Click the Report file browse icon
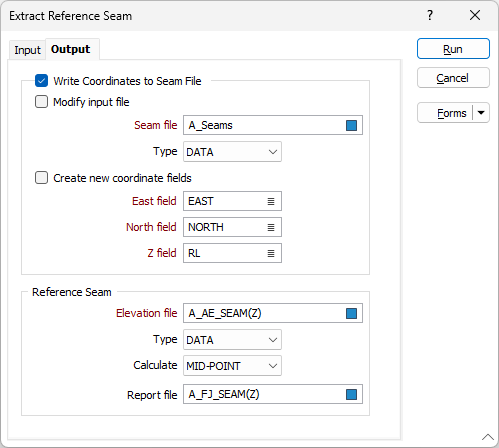Viewport: 499px width, 448px height. tap(351, 395)
